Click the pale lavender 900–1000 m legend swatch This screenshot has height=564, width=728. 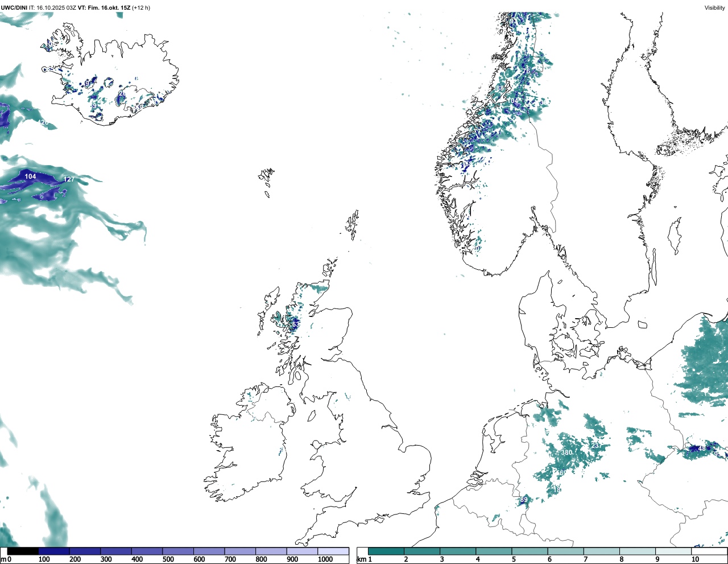[x=302, y=551]
